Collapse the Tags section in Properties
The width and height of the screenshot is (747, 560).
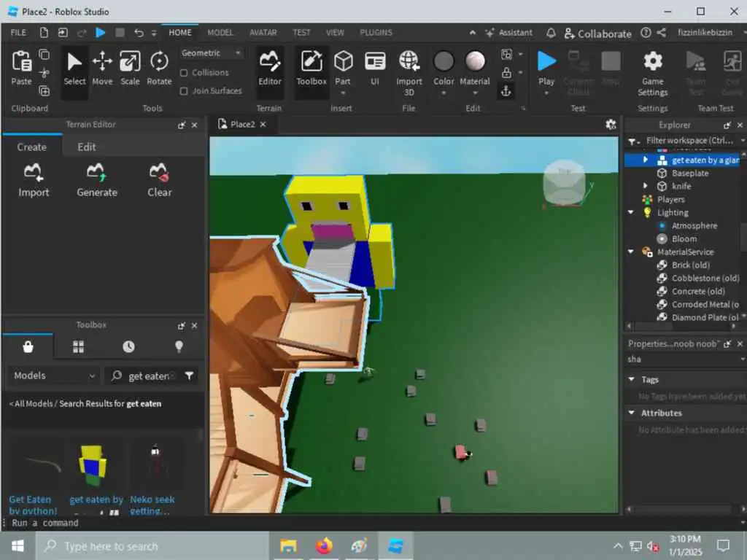click(x=632, y=379)
